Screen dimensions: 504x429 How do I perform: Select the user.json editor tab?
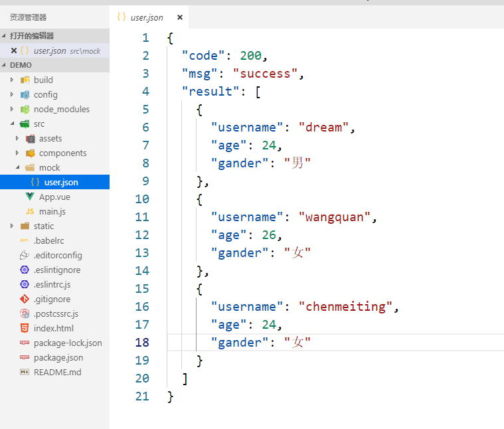pos(146,18)
